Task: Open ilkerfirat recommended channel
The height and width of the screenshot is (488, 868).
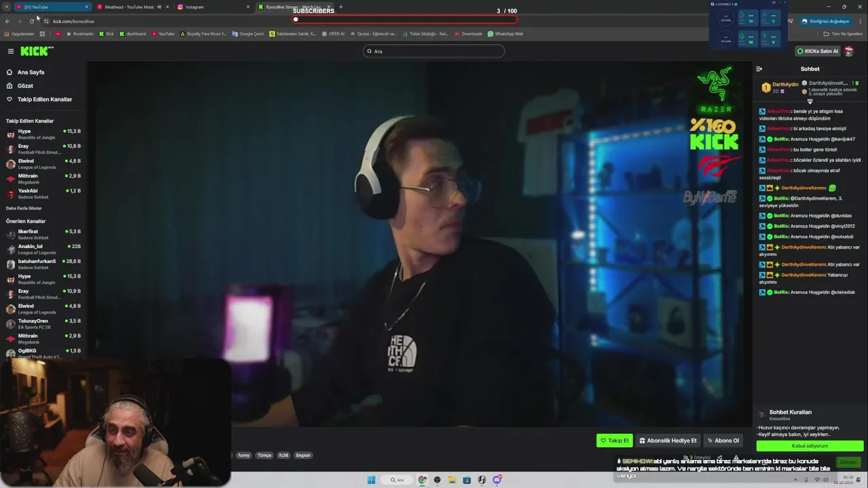Action: (43, 234)
